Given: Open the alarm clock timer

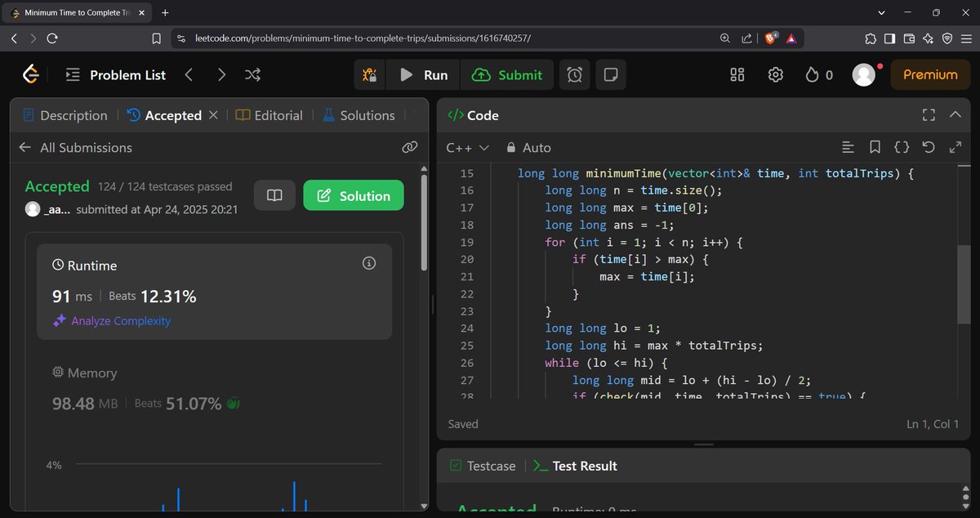Looking at the screenshot, I should point(575,74).
